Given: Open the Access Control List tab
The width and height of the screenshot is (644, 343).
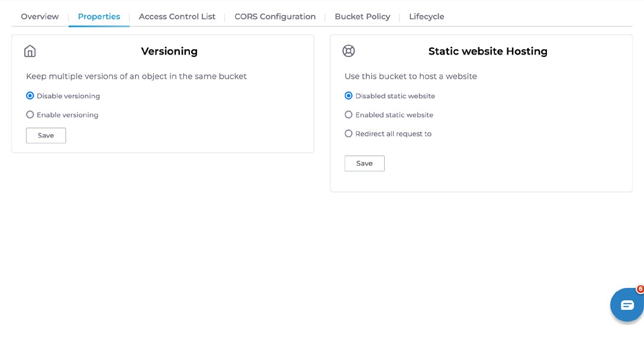Looking at the screenshot, I should pyautogui.click(x=177, y=17).
